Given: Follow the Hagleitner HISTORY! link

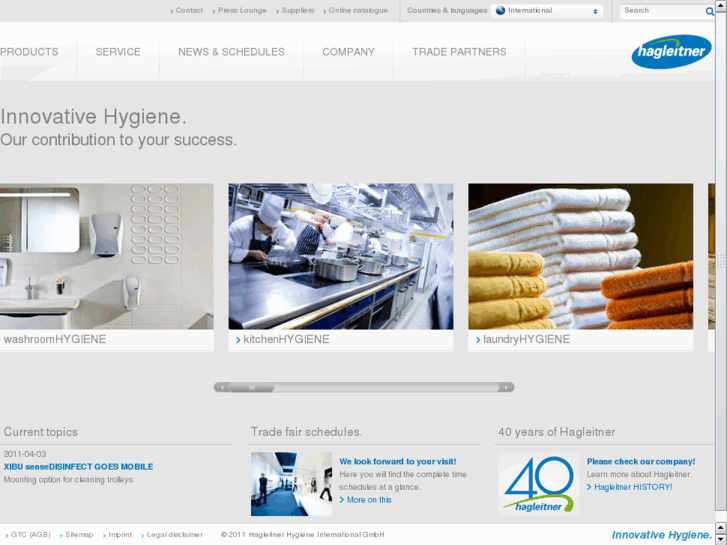Looking at the screenshot, I should (633, 487).
